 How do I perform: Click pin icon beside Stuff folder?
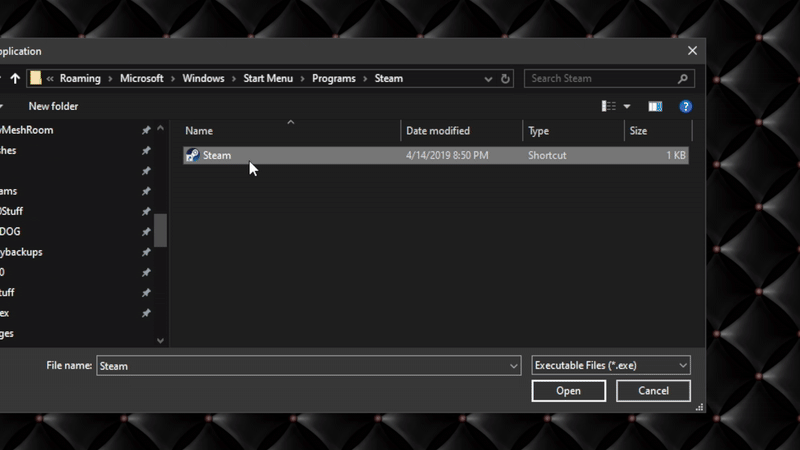pyautogui.click(x=146, y=211)
